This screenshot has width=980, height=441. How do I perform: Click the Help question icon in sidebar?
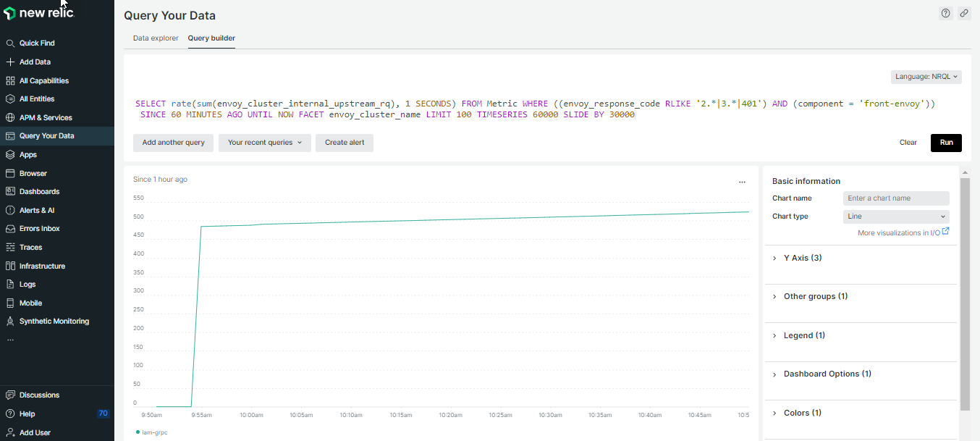[10, 414]
